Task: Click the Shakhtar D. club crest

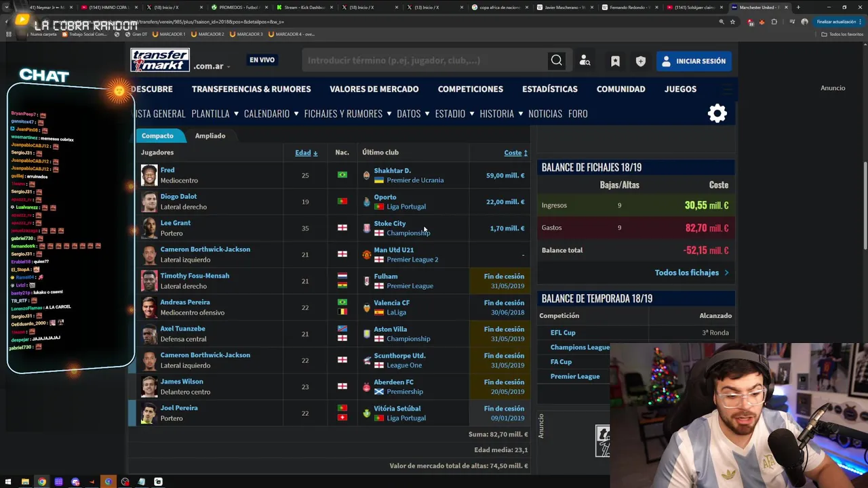Action: click(x=366, y=175)
